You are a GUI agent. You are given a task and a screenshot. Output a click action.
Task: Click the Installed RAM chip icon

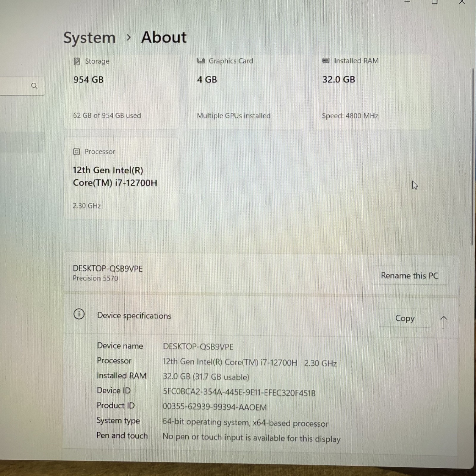pos(326,61)
